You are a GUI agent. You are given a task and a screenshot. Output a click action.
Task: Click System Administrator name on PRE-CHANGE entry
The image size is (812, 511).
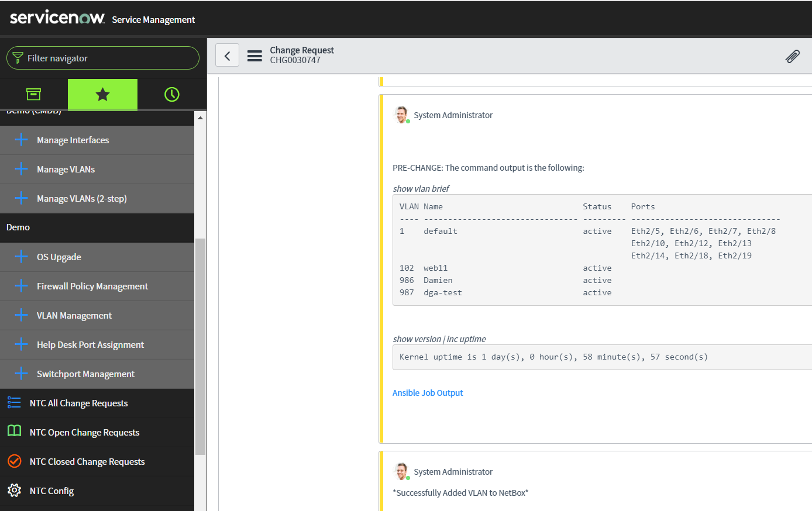[453, 115]
